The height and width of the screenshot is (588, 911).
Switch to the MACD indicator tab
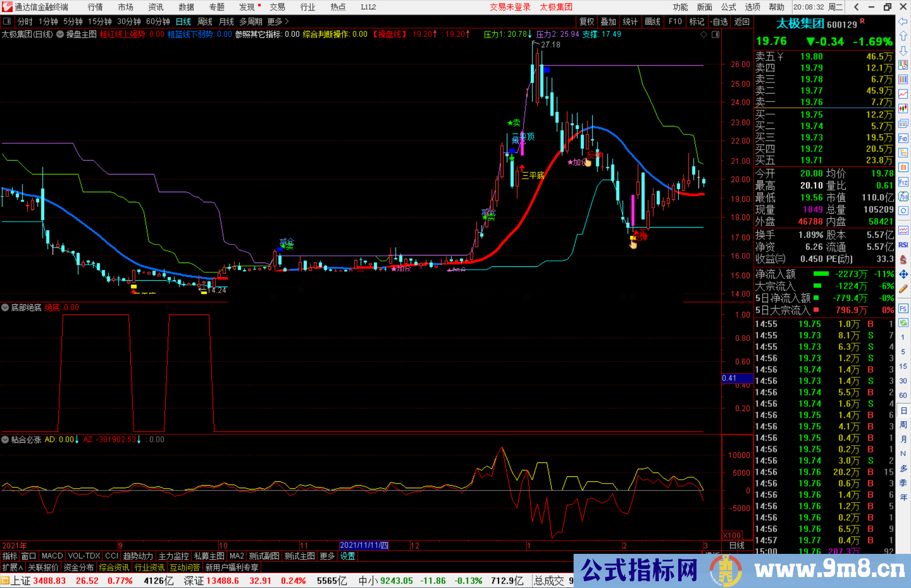click(x=52, y=556)
